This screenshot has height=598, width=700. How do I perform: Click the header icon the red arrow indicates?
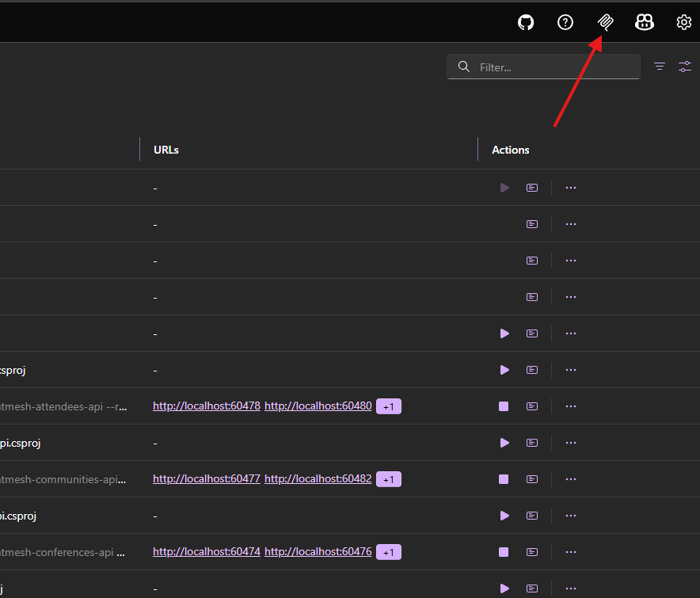point(605,22)
